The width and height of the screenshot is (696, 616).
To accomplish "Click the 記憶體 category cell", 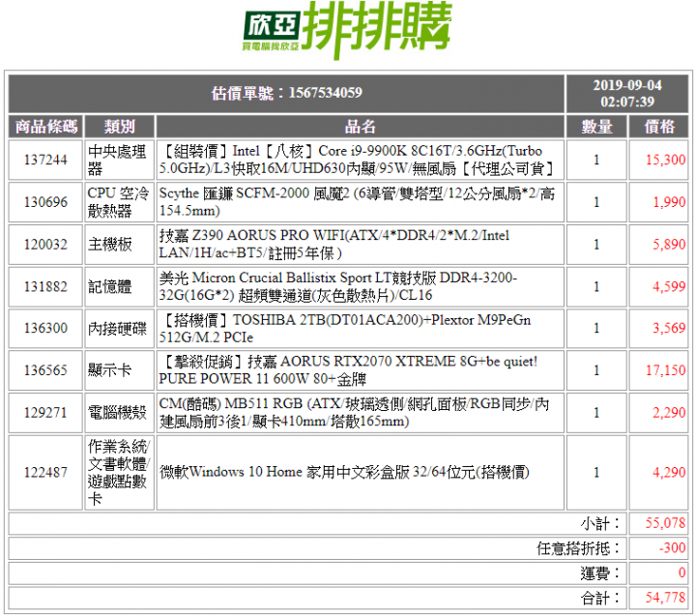I will [120, 286].
